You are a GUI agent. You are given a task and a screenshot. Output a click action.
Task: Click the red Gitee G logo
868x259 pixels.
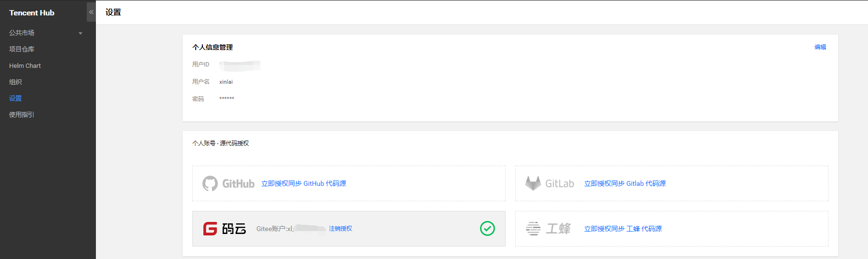210,229
